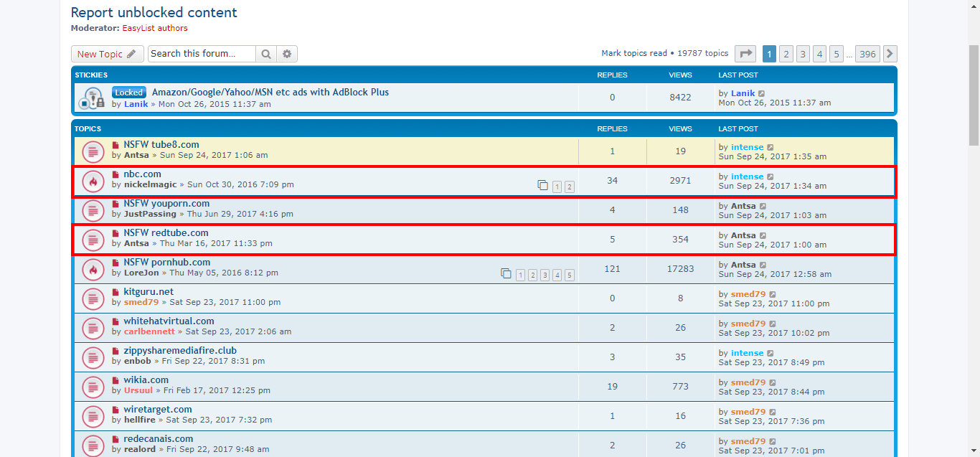Open NSFW tube8.com topic
The image size is (980, 457).
pyautogui.click(x=161, y=145)
